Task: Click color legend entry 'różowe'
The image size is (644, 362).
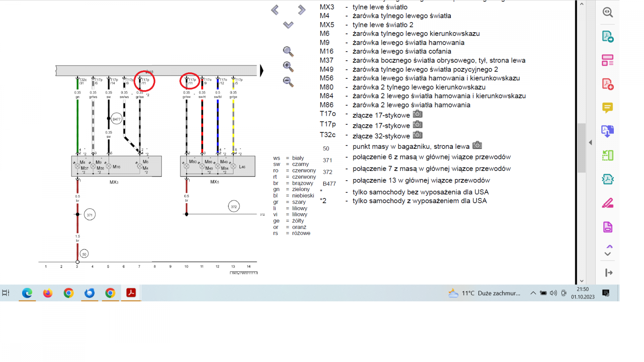Action: coord(301,233)
